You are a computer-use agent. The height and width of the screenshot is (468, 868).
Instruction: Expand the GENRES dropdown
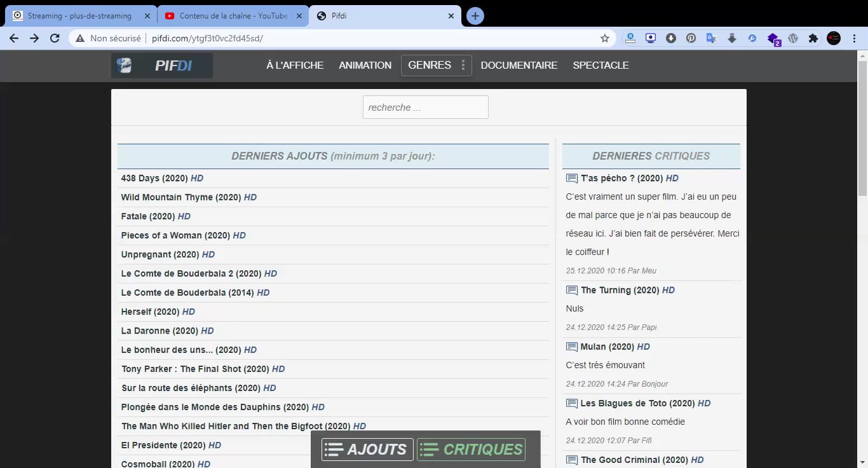[x=437, y=65]
